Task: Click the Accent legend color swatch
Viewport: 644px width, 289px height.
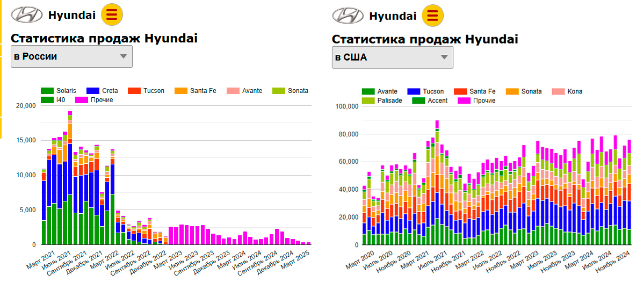Action: (x=418, y=100)
